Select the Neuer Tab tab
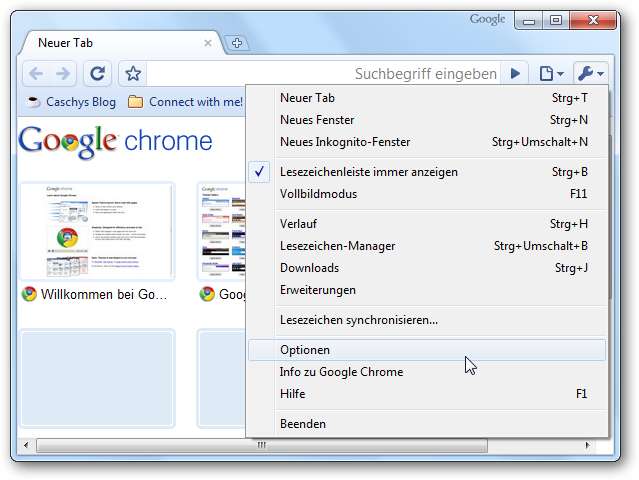 click(x=122, y=43)
